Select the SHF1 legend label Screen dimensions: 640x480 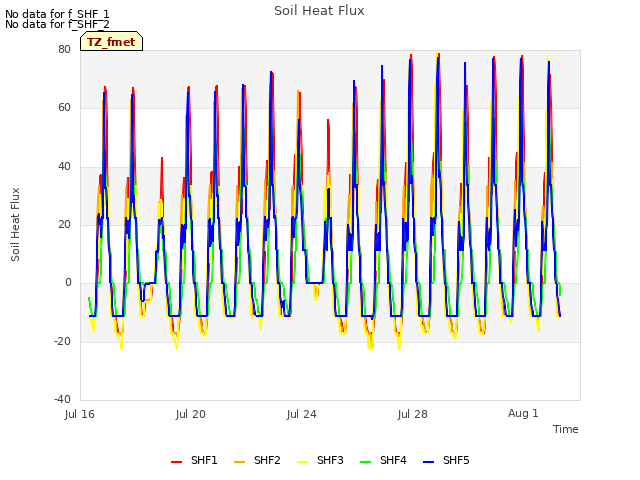tap(204, 460)
